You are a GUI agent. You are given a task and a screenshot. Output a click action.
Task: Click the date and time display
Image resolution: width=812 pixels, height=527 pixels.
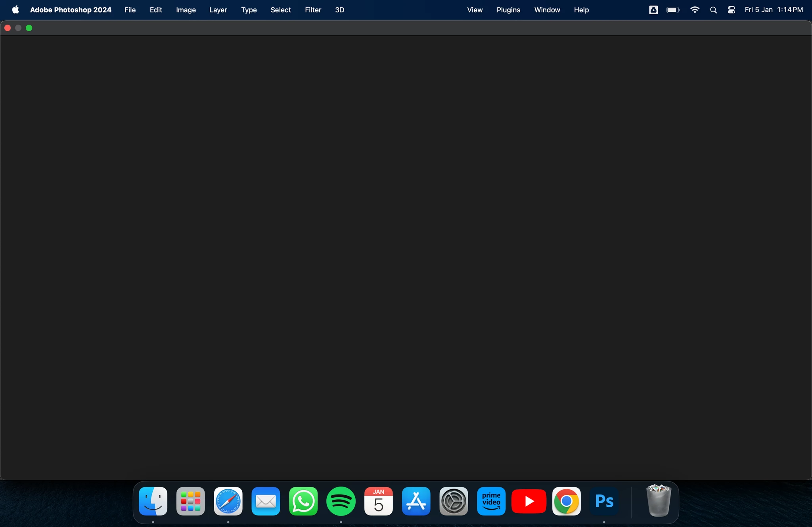point(774,10)
